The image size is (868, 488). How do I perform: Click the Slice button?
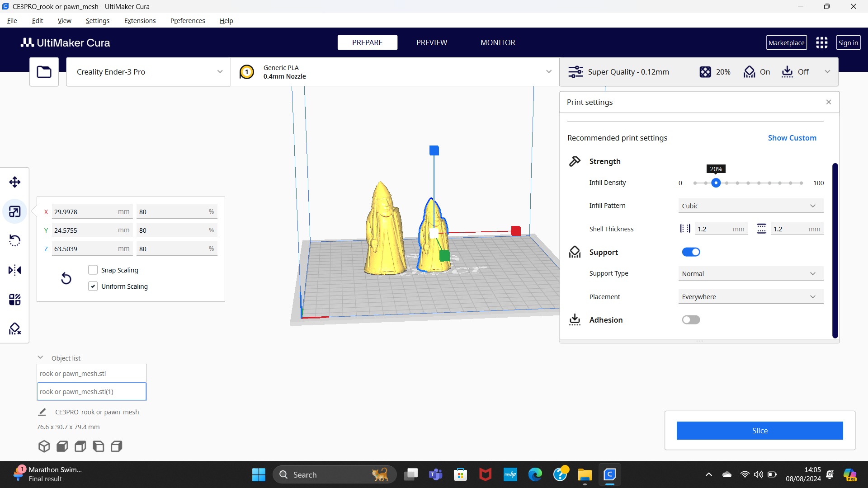[x=759, y=431]
